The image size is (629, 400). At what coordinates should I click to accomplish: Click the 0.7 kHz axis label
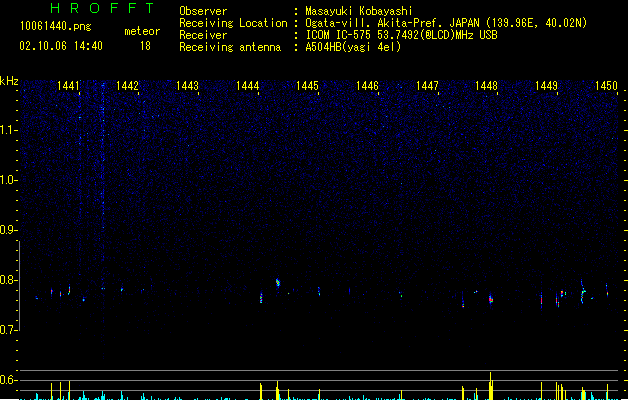click(8, 330)
